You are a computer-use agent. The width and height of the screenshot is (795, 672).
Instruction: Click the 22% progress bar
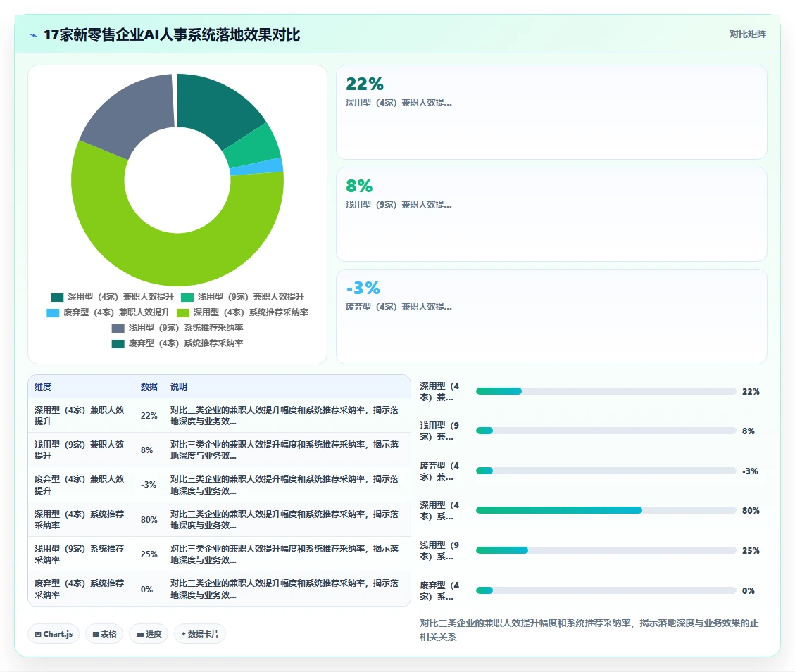pyautogui.click(x=606, y=391)
